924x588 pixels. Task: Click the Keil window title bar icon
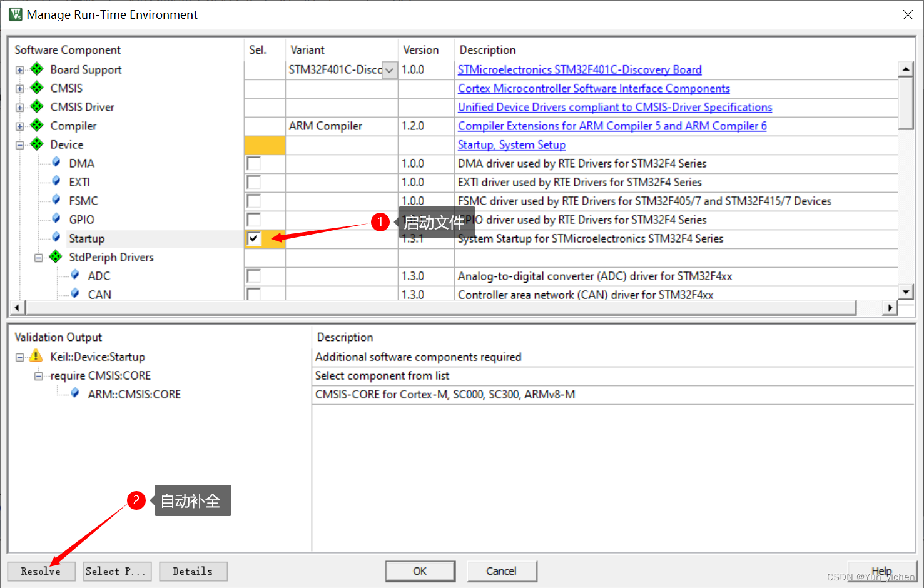coord(15,14)
